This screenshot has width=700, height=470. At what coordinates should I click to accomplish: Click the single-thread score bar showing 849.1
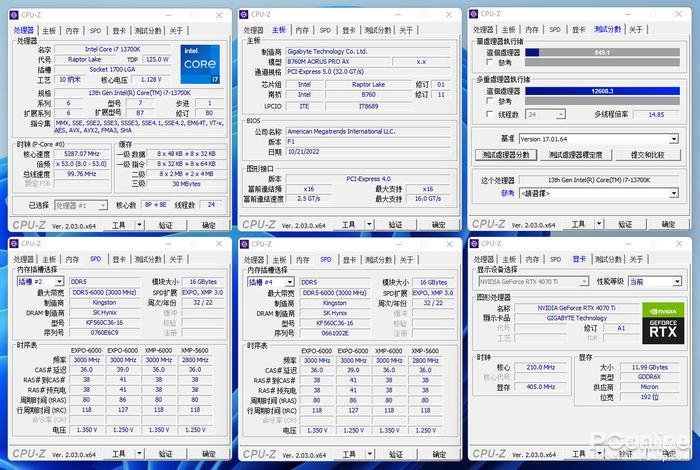[602, 53]
